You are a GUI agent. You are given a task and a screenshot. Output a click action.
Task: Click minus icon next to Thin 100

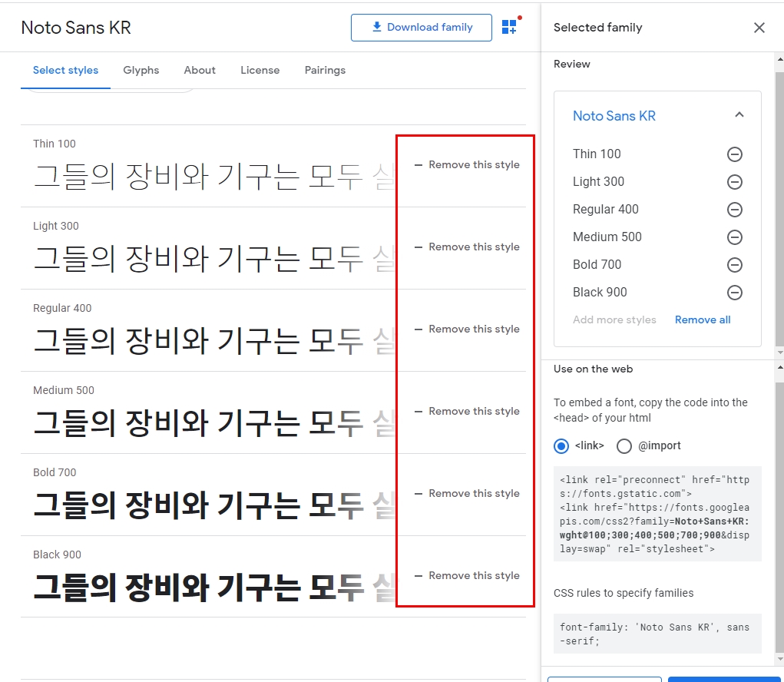pos(735,154)
